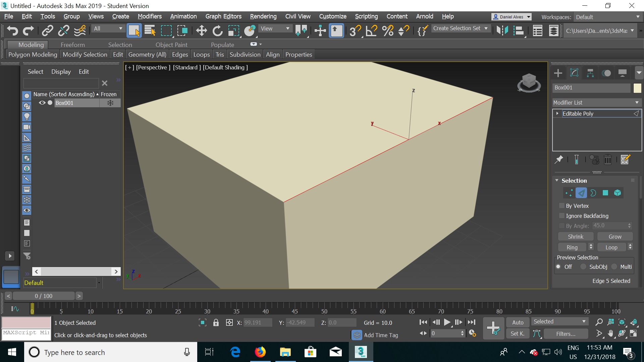Click the Windows search box in taskbar
This screenshot has width=644, height=362.
click(x=111, y=352)
